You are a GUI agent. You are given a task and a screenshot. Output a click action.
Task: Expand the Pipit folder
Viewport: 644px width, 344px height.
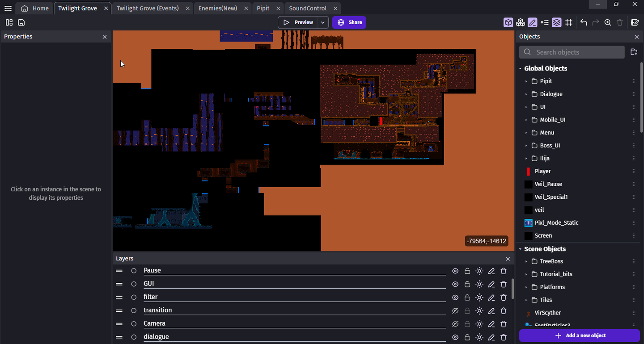coord(526,81)
